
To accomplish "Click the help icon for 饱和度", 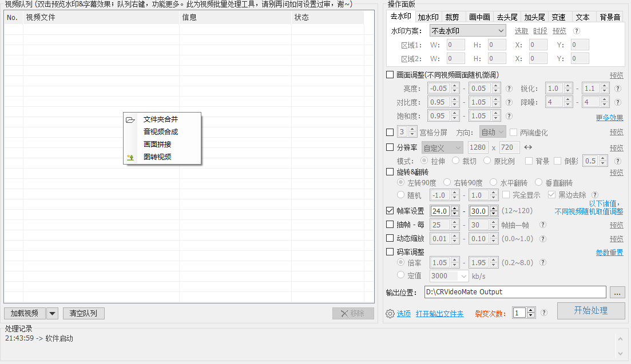I will tap(509, 116).
